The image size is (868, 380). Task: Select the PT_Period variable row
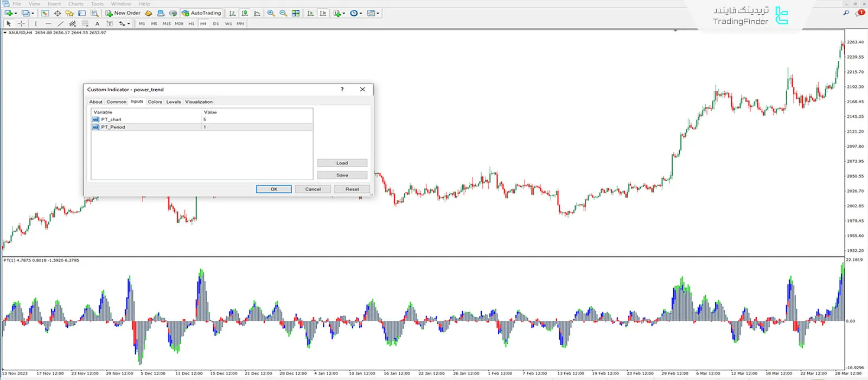point(113,127)
